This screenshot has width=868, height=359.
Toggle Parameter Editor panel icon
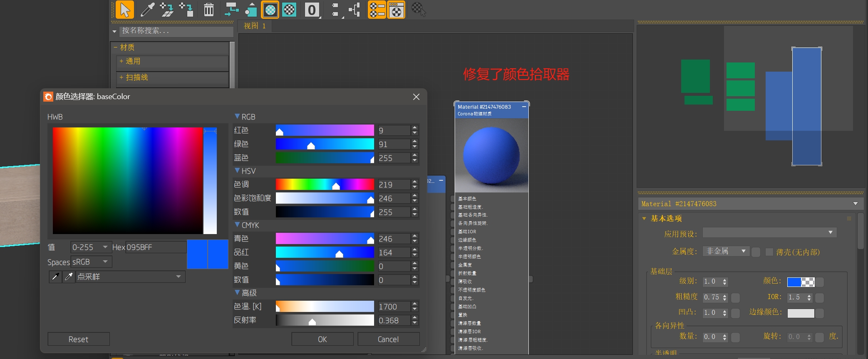tap(396, 10)
